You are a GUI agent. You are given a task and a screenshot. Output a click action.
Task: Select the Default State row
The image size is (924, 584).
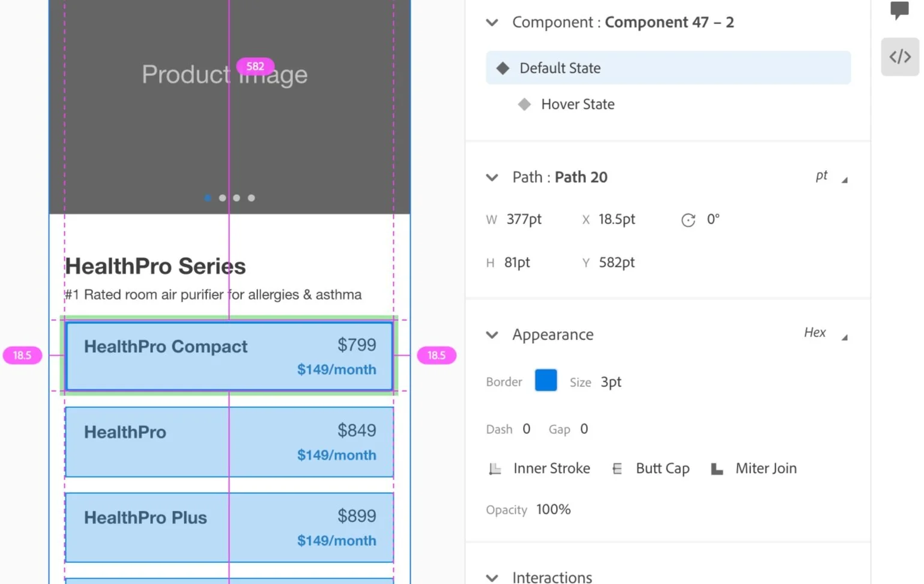click(x=668, y=67)
